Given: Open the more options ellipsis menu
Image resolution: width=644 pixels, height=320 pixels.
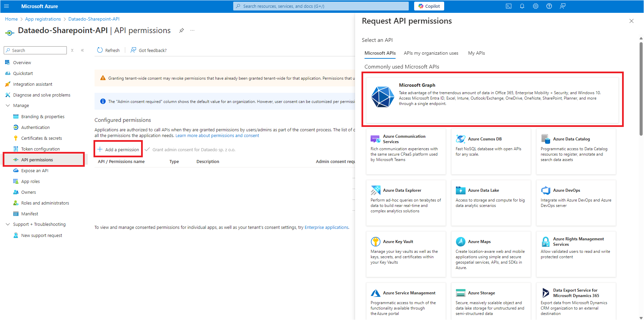Looking at the screenshot, I should point(192,30).
